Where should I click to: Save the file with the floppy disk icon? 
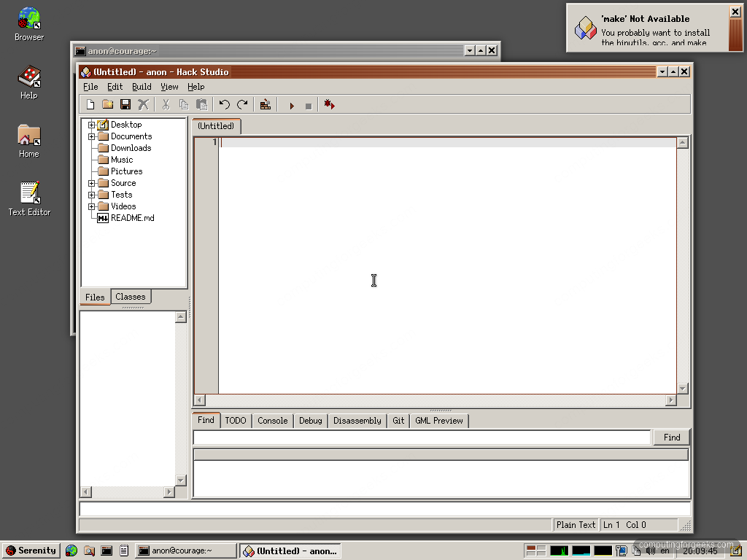click(x=125, y=105)
